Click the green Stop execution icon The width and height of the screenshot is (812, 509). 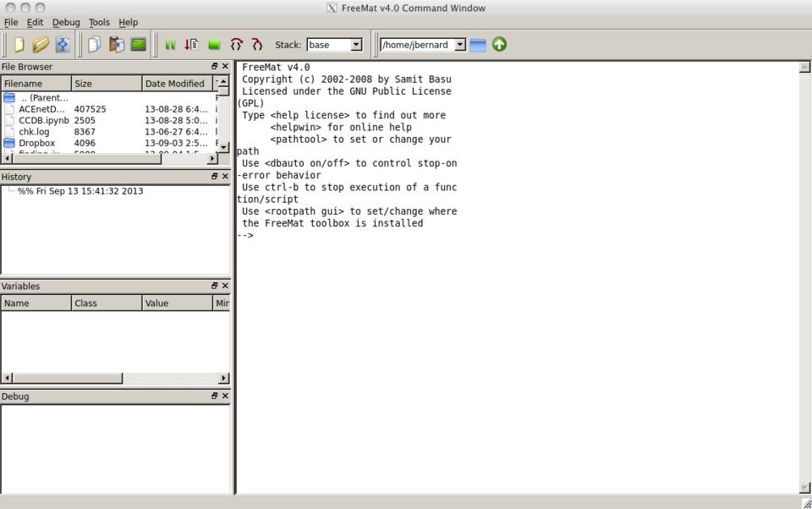pyautogui.click(x=214, y=45)
